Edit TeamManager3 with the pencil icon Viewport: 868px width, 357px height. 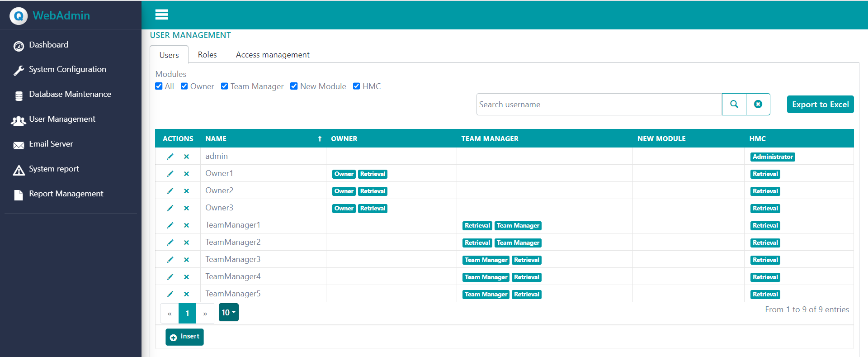tap(170, 260)
